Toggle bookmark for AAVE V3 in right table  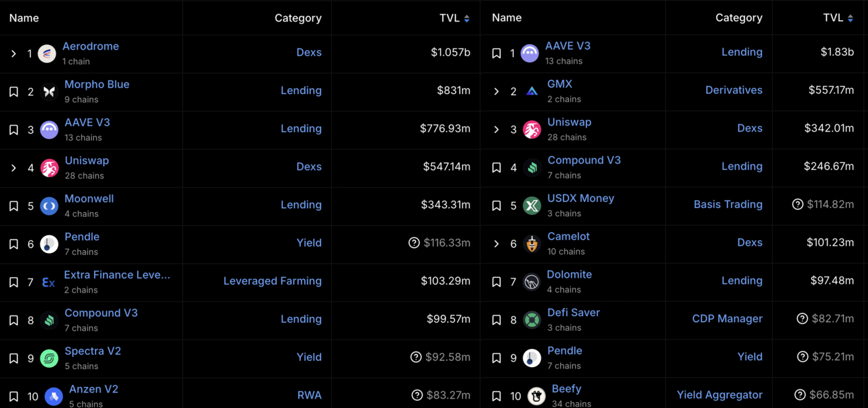pyautogui.click(x=496, y=53)
